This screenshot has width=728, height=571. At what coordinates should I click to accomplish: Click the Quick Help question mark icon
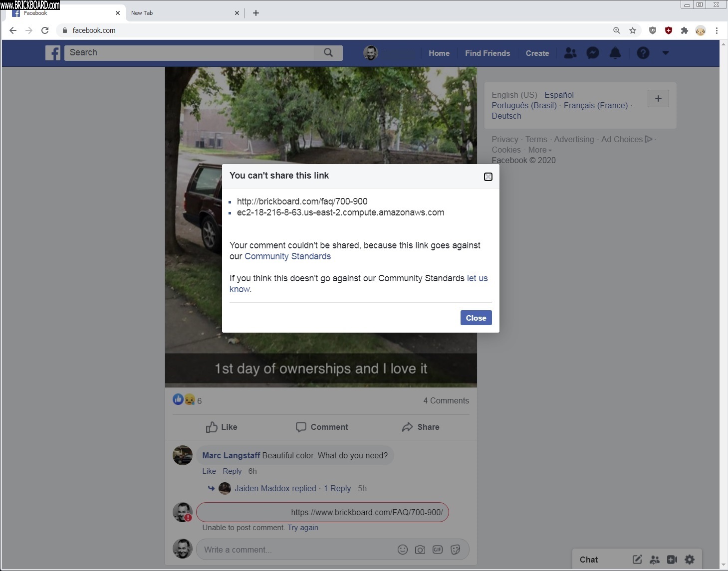pos(643,53)
